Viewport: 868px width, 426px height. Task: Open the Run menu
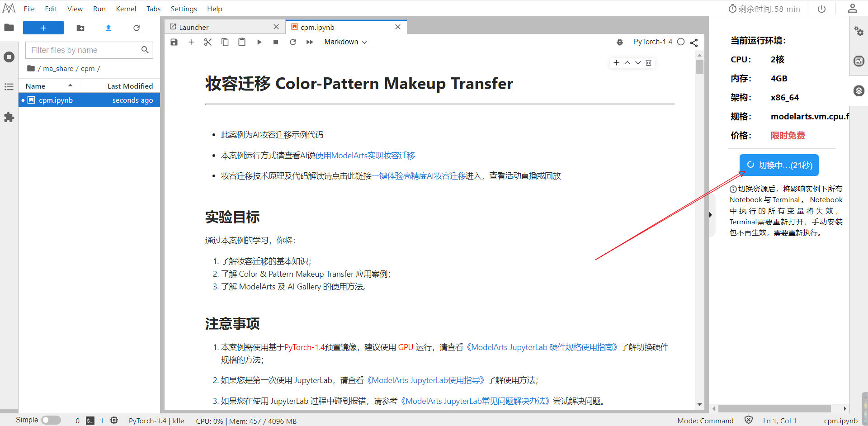(99, 9)
